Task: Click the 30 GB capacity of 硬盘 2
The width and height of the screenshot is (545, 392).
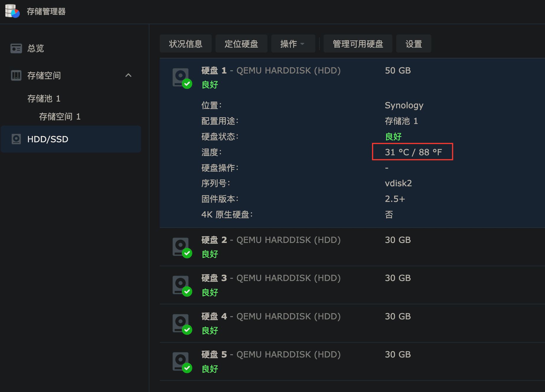Action: tap(398, 240)
